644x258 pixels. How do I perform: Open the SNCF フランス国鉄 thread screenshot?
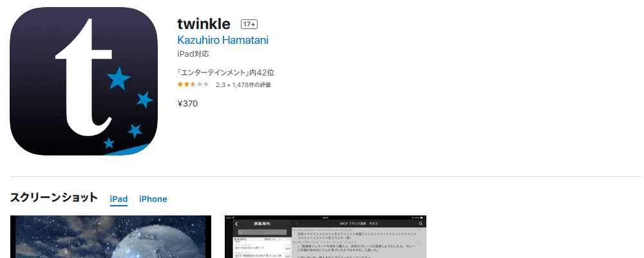click(326, 237)
